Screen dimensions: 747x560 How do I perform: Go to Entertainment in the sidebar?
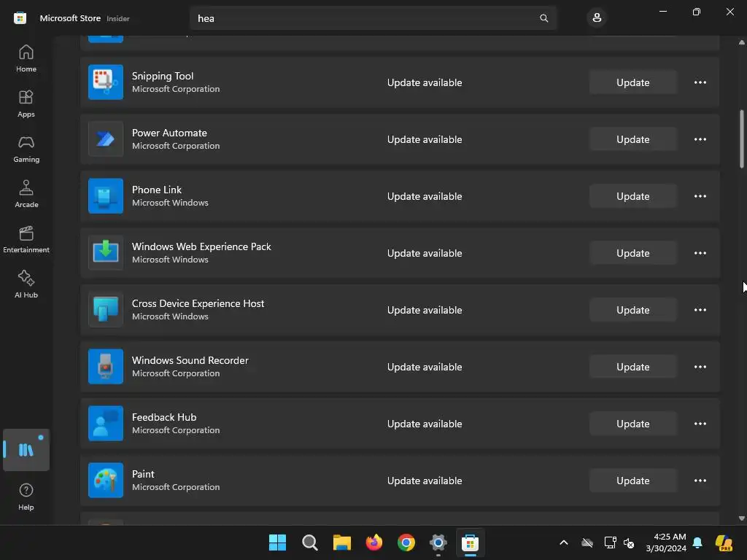click(x=26, y=239)
